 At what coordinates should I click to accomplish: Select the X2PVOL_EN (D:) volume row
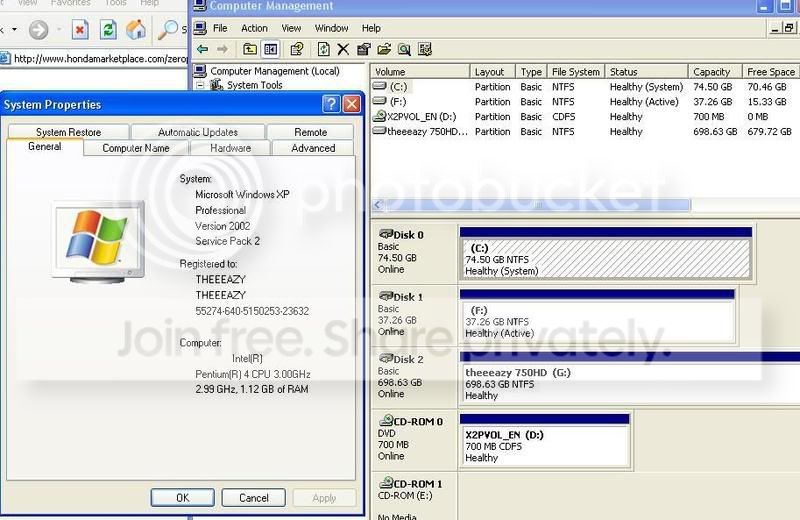[585, 116]
